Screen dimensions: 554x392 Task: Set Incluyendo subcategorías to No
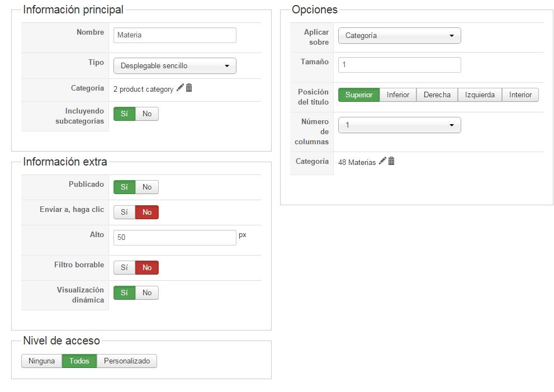tap(147, 114)
